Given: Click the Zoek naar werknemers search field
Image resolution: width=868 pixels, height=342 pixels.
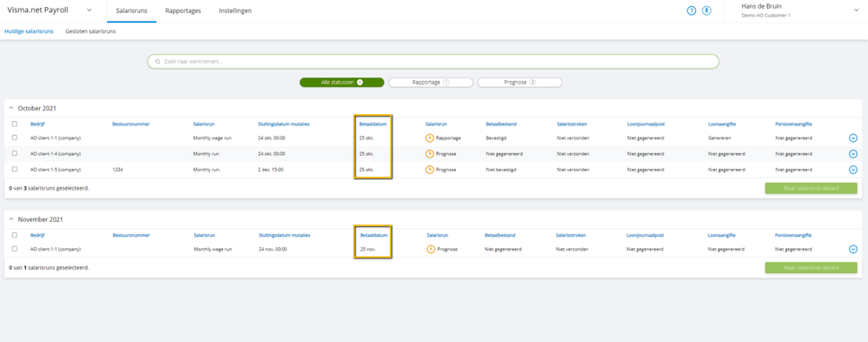Looking at the screenshot, I should (x=433, y=62).
